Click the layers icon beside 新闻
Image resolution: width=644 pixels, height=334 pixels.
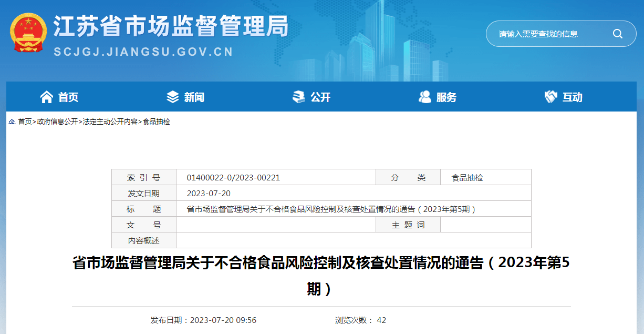pyautogui.click(x=172, y=97)
